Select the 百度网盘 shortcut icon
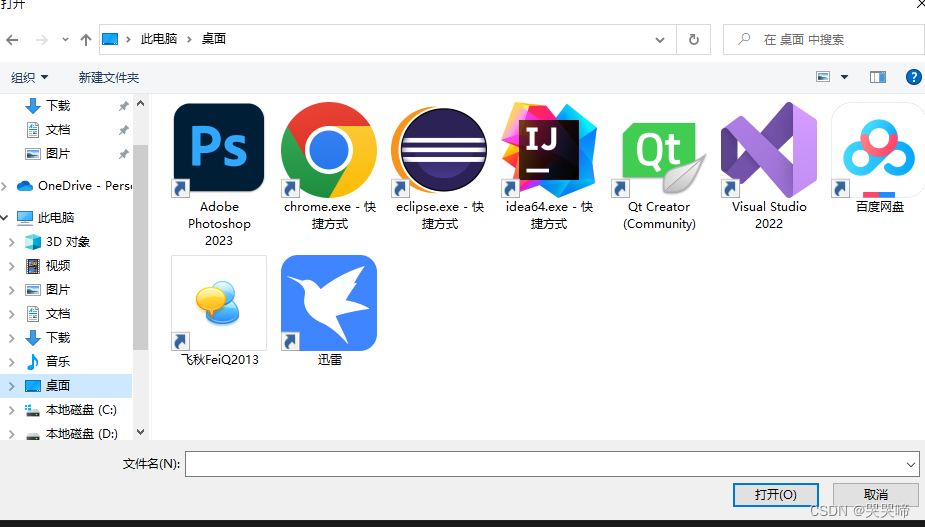The width and height of the screenshot is (925, 527). click(878, 150)
